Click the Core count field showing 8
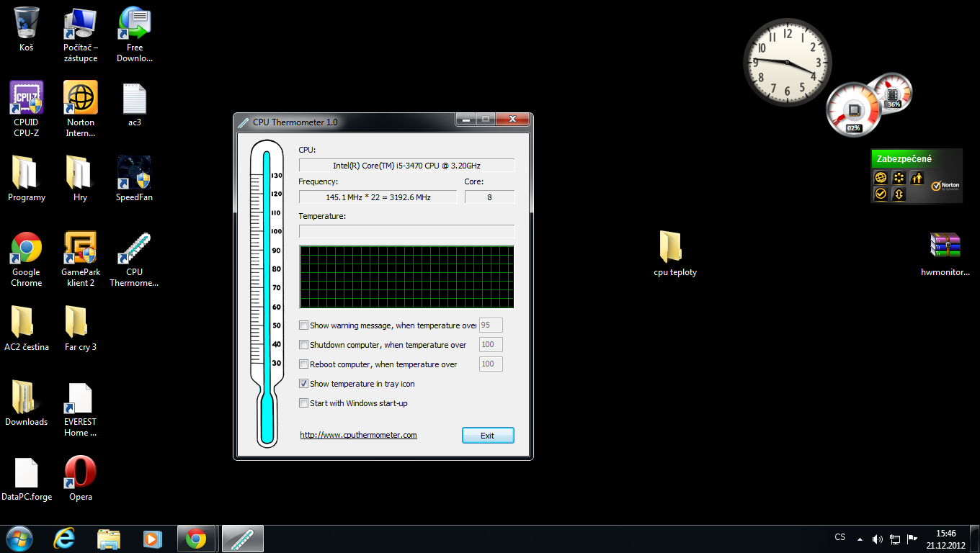 tap(489, 197)
